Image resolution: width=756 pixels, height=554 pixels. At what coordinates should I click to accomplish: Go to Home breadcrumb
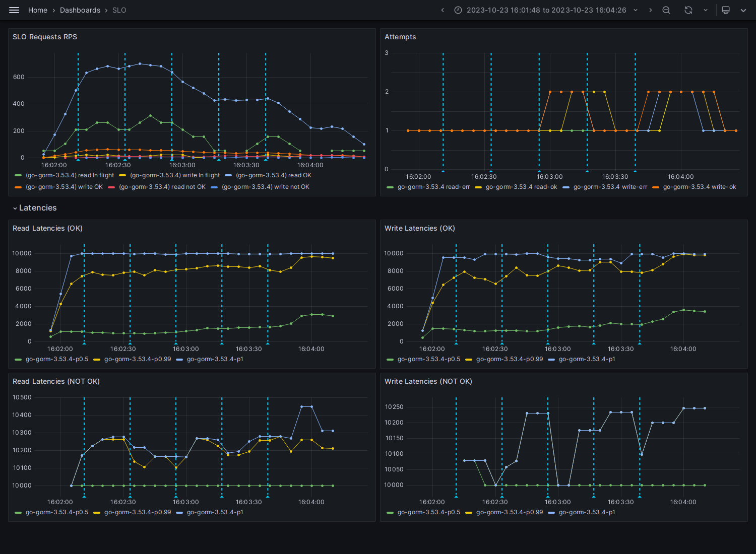click(38, 10)
